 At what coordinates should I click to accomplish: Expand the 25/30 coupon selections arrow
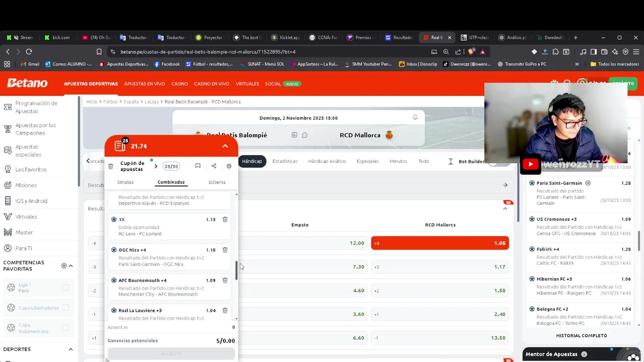(155, 166)
